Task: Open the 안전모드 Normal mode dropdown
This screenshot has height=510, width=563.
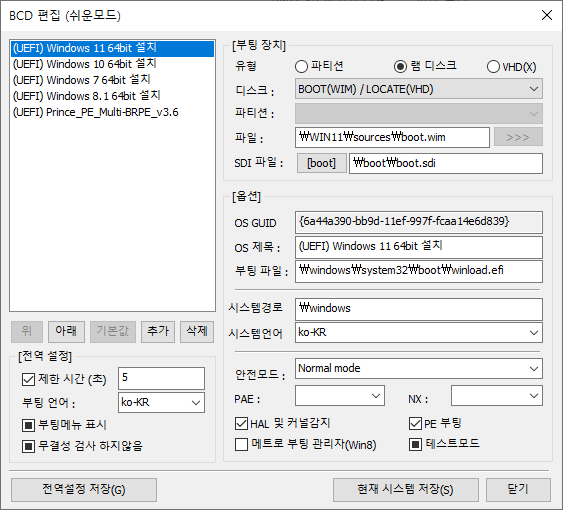Action: (x=419, y=368)
